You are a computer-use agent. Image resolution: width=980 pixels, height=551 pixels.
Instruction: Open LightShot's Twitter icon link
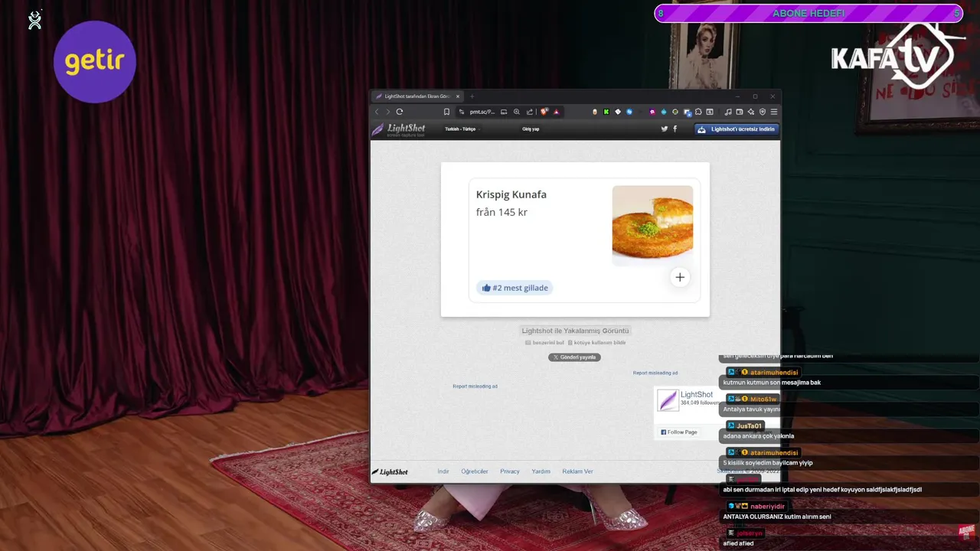665,129
